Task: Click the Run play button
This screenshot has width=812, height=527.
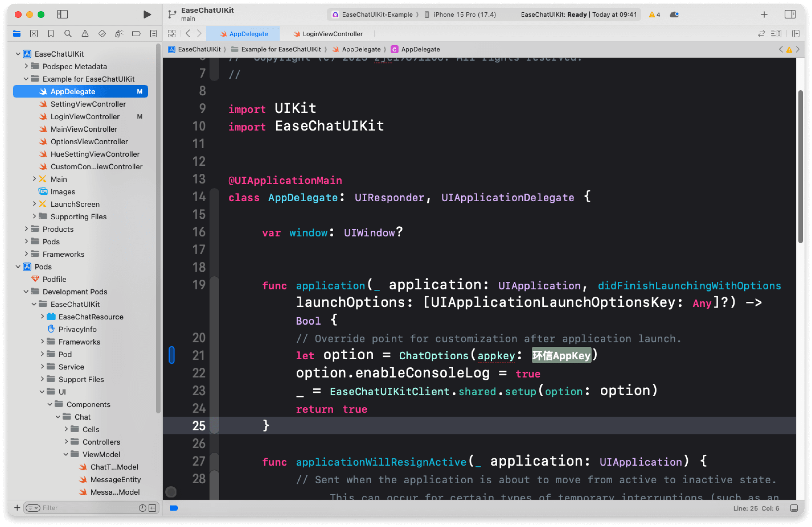Action: tap(147, 14)
